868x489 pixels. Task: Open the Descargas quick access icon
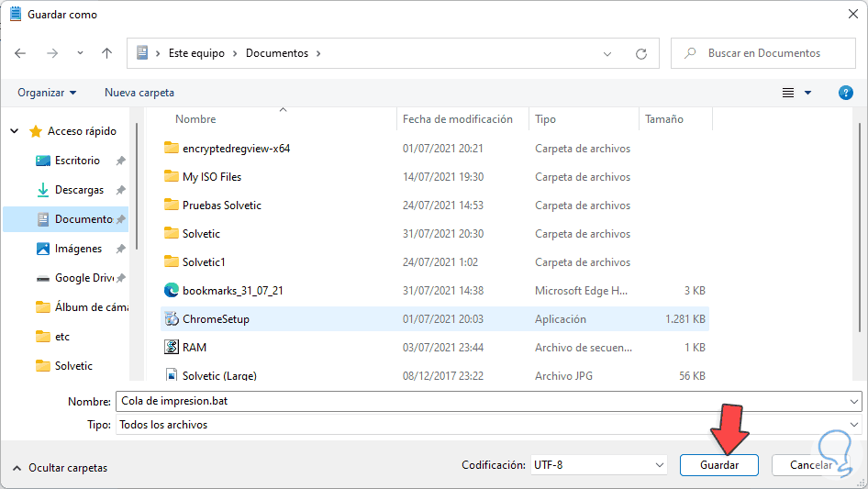pos(42,190)
